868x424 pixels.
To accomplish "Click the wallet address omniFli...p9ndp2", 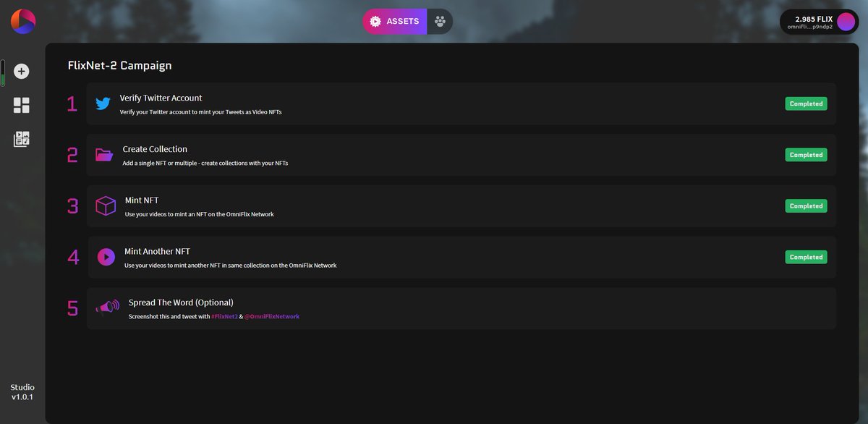I will [x=810, y=27].
